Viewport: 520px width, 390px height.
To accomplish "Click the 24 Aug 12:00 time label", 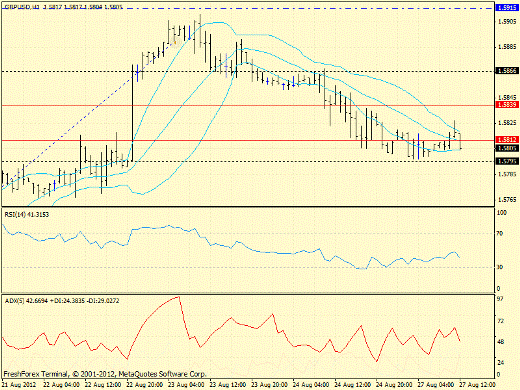I will click(x=353, y=385).
